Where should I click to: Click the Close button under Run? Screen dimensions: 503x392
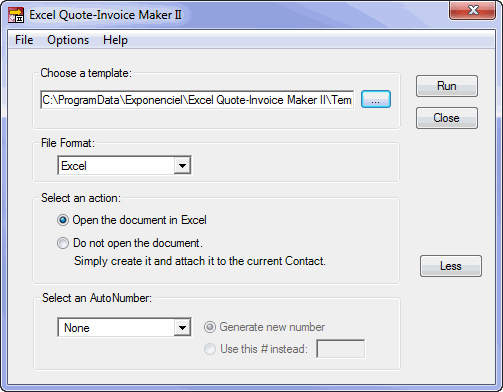coord(447,118)
